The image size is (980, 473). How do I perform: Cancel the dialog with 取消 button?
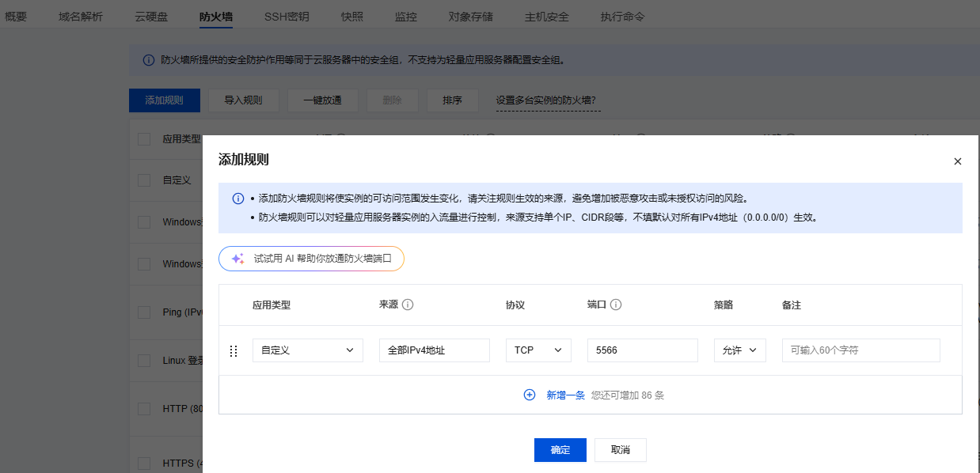(621, 450)
